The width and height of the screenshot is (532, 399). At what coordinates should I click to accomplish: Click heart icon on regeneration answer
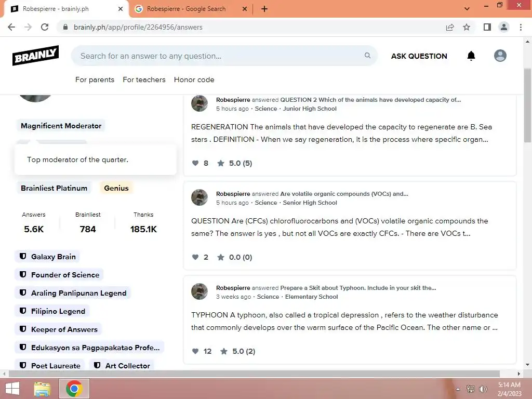coord(195,163)
